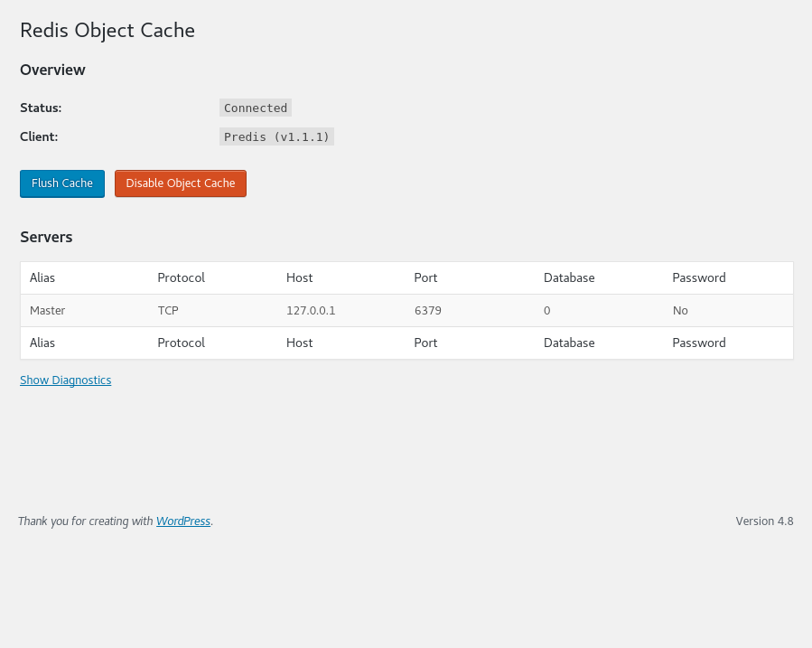Click the Flush Cache button
This screenshot has height=648, width=812.
point(62,183)
